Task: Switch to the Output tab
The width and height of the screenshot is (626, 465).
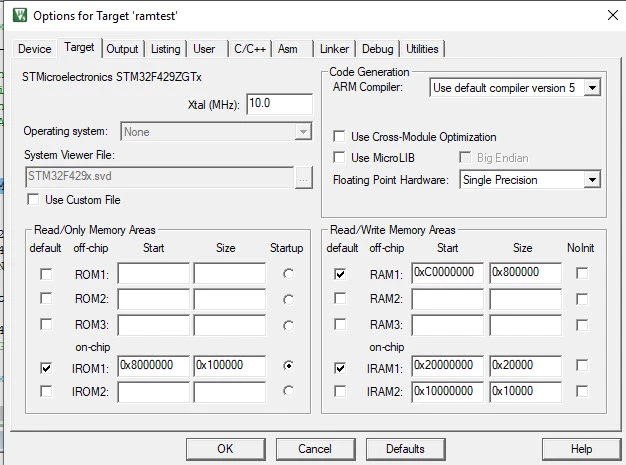Action: [122, 49]
